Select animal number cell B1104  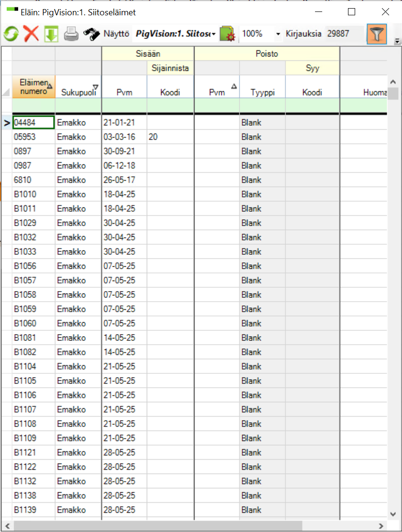33,367
